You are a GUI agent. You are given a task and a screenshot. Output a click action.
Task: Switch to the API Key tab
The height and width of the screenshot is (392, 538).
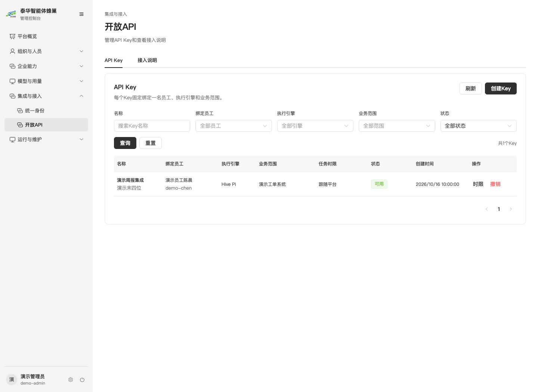tap(114, 60)
